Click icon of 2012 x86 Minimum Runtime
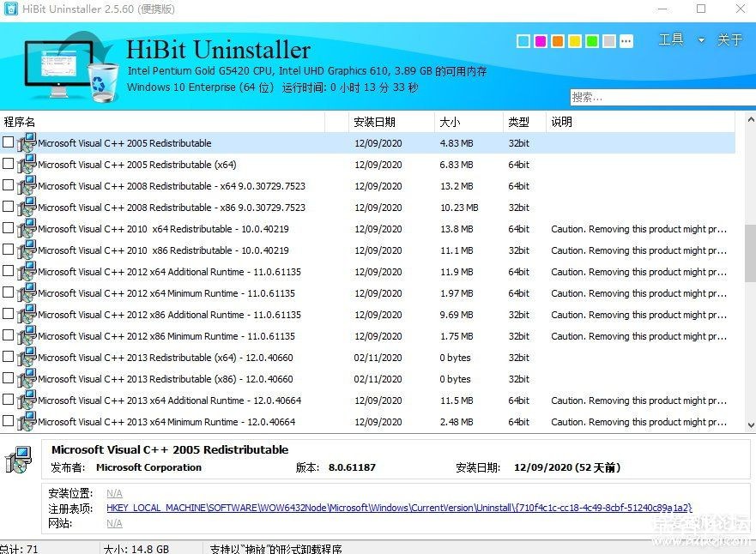Image resolution: width=756 pixels, height=554 pixels. tap(27, 336)
